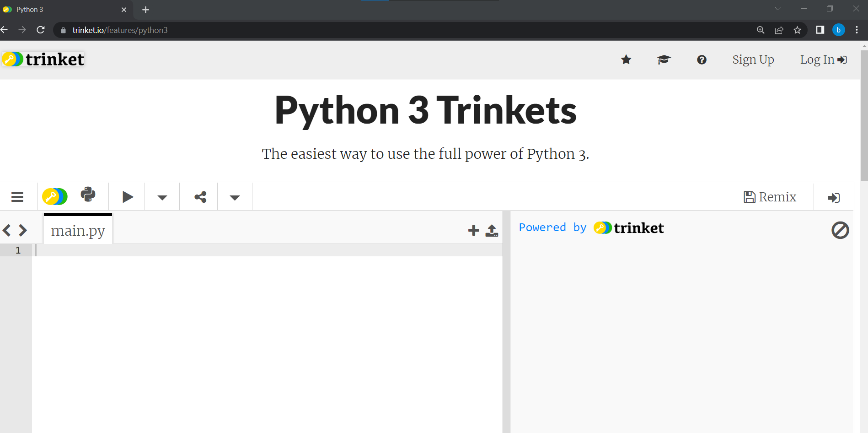Click the trinket key icon in the toolbar

tap(54, 196)
